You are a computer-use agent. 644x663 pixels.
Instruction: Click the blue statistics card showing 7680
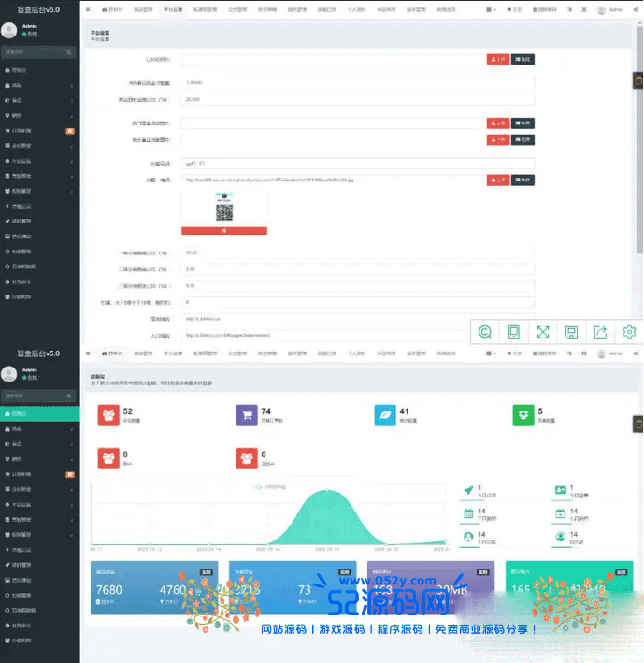click(156, 588)
